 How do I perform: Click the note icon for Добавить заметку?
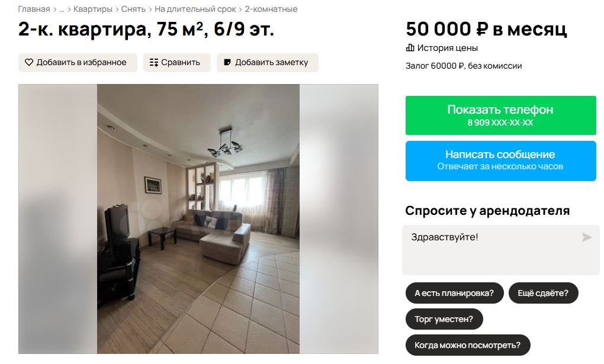(227, 62)
